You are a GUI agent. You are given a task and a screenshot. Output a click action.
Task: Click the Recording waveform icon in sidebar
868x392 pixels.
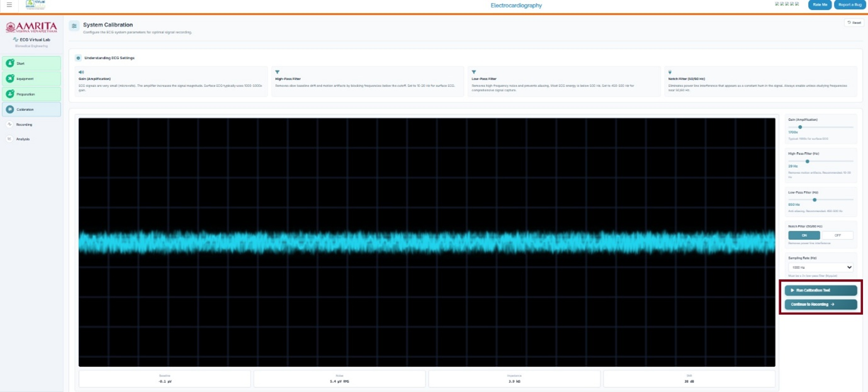[9, 125]
